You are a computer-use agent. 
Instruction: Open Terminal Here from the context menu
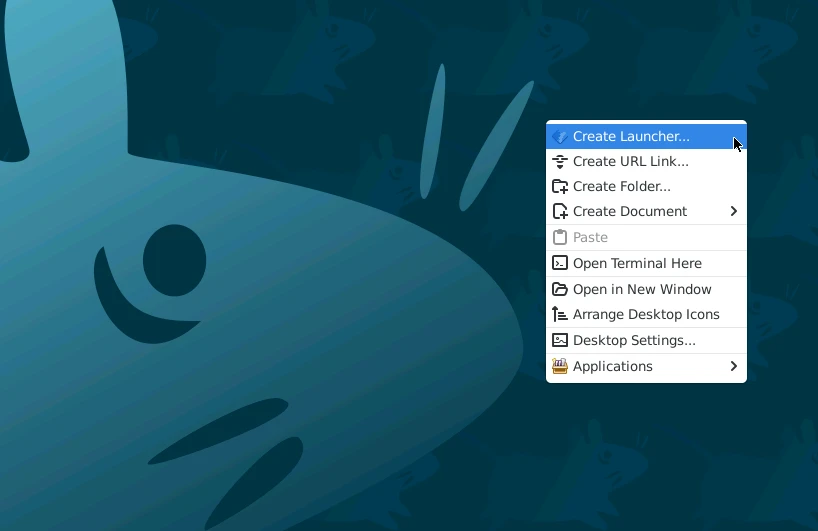coord(637,263)
